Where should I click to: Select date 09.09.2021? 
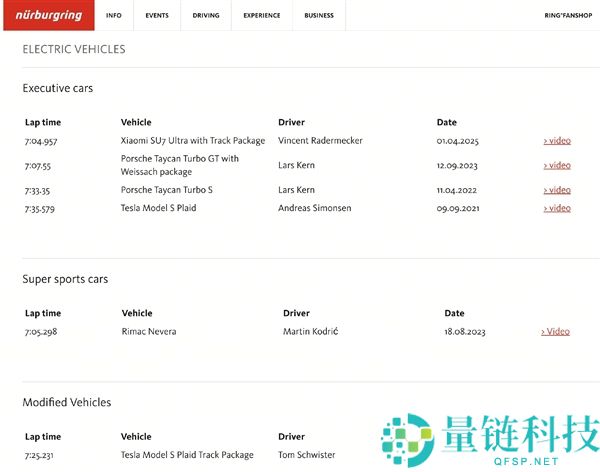[x=458, y=209]
